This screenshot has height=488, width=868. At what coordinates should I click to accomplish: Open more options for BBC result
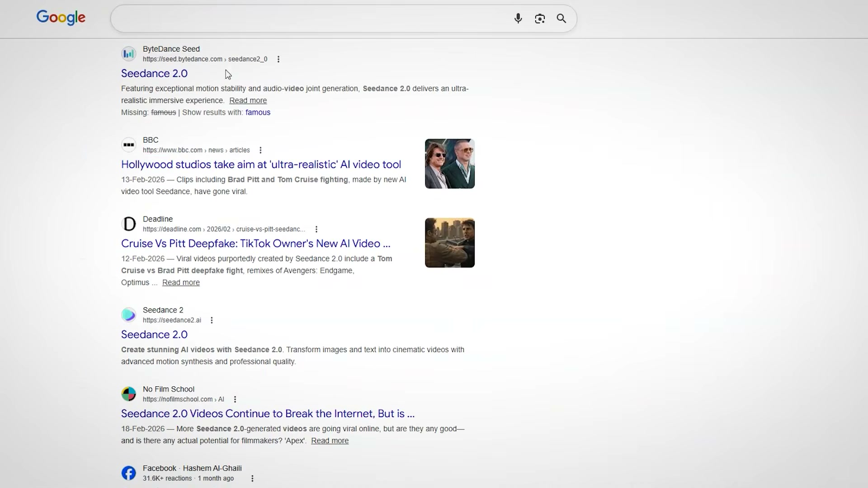[260, 150]
